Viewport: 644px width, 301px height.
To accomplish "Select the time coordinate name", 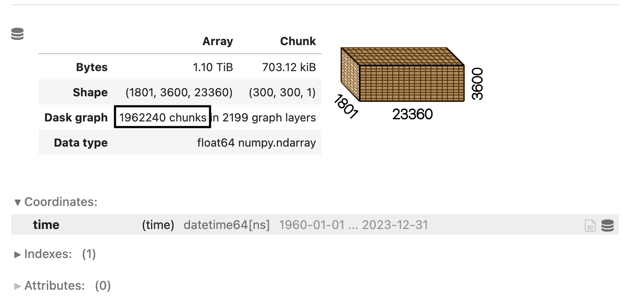I will [x=46, y=225].
